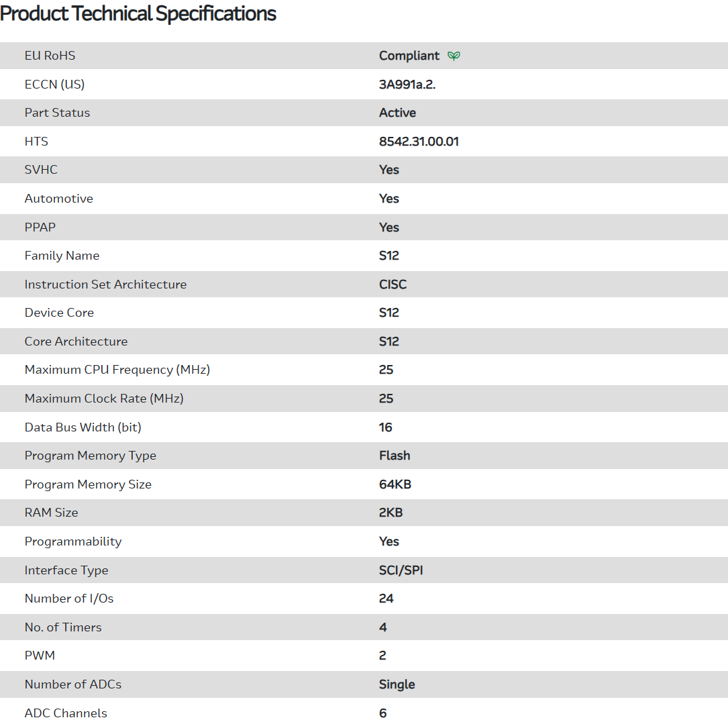
Task: Click the Family Name label
Action: pyautogui.click(x=62, y=256)
